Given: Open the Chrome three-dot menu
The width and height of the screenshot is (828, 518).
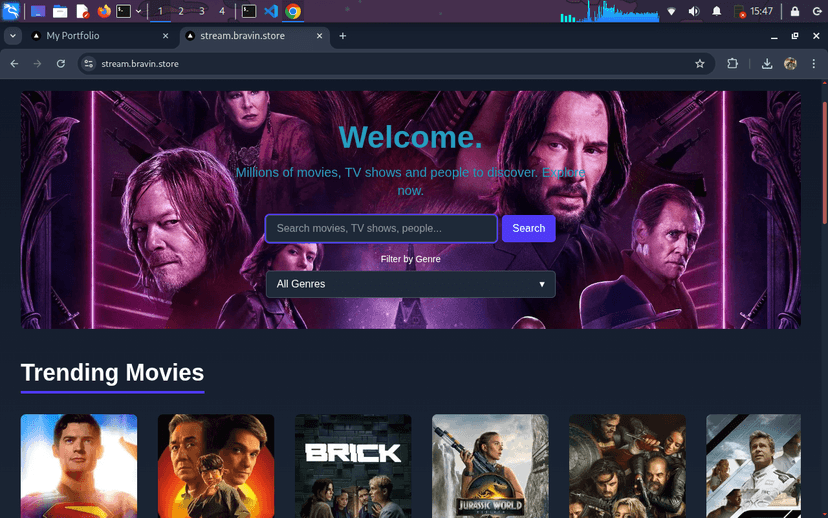Looking at the screenshot, I should [814, 64].
